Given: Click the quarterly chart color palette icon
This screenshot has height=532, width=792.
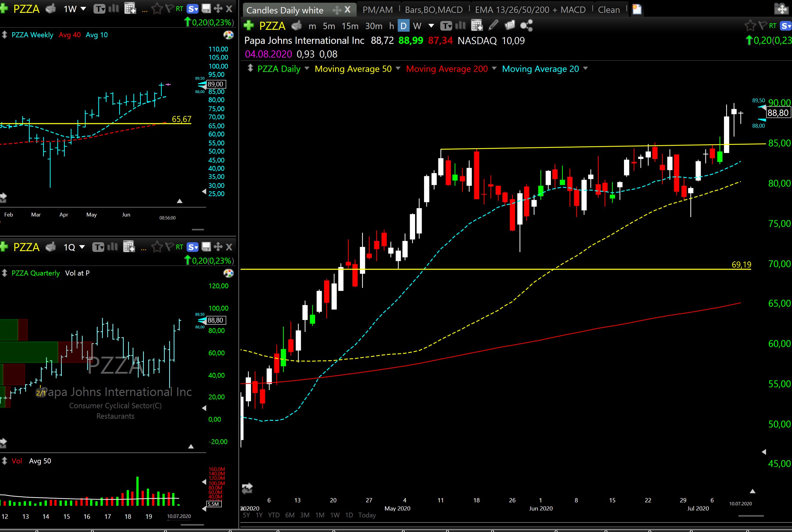Looking at the screenshot, I should click(229, 273).
